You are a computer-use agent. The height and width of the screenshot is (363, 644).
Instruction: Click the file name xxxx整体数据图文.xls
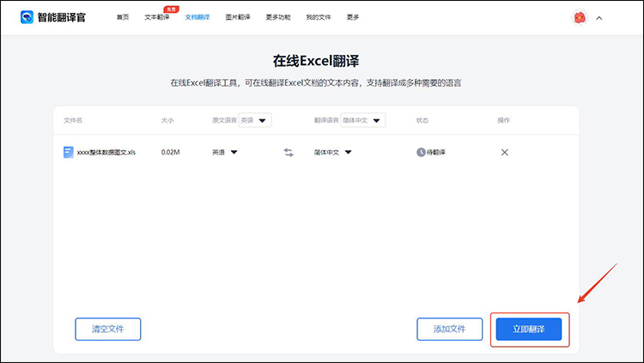(x=106, y=153)
